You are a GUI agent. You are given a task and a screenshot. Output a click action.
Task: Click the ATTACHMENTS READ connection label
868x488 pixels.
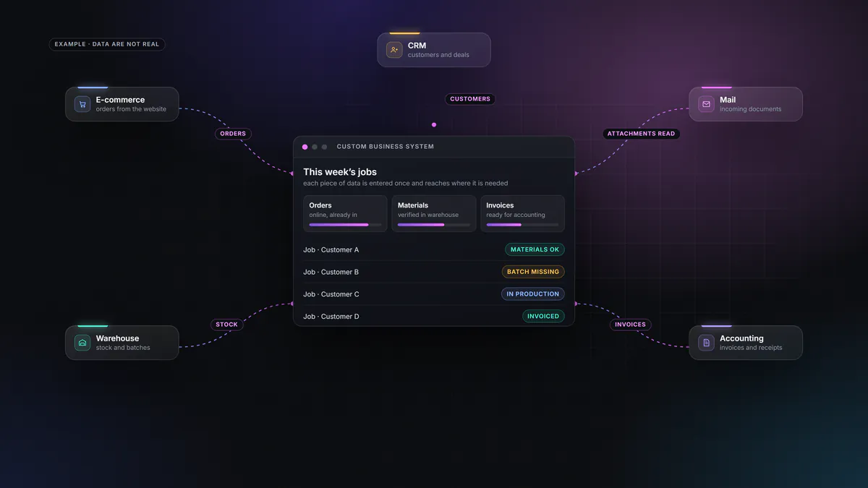(x=641, y=134)
